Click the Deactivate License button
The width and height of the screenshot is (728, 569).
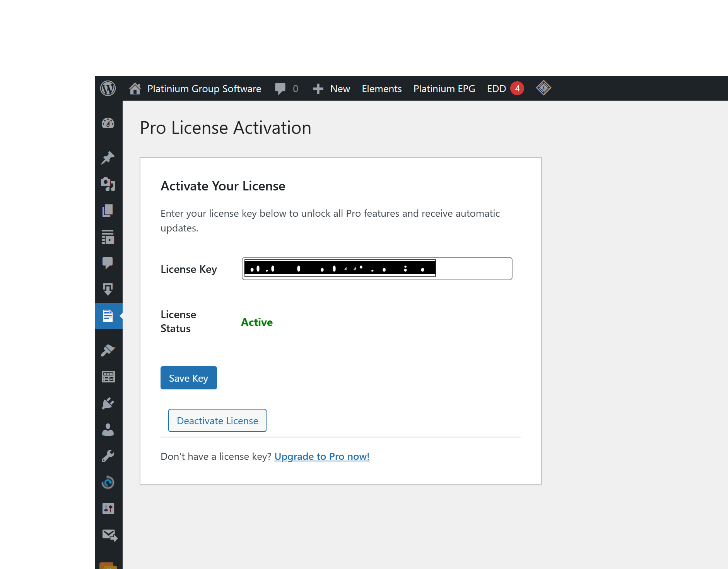(217, 420)
